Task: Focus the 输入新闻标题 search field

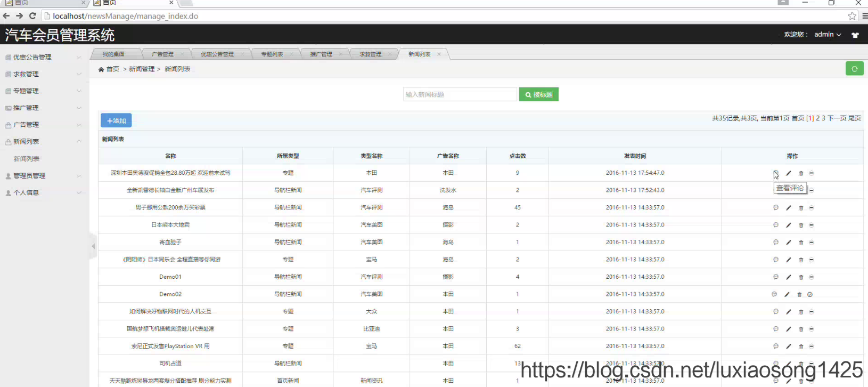Action: tap(460, 94)
